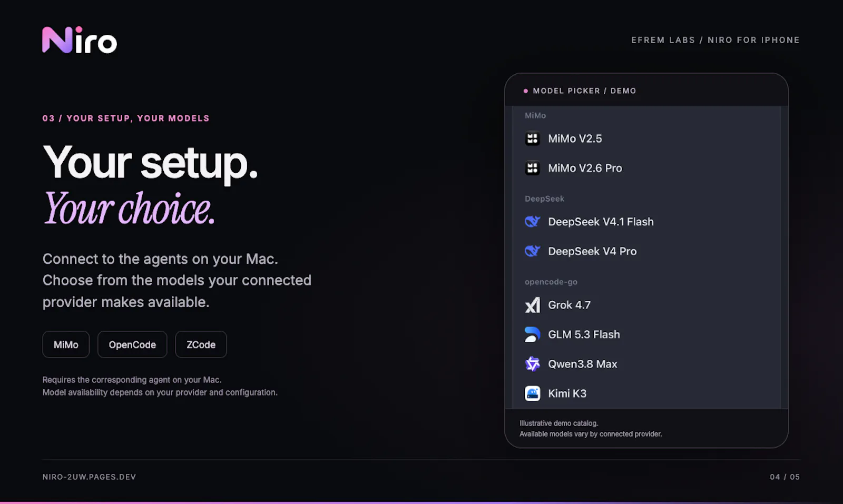Screen dimensions: 843x504
Task: Click the Grok 4.7 icon
Action: click(533, 305)
